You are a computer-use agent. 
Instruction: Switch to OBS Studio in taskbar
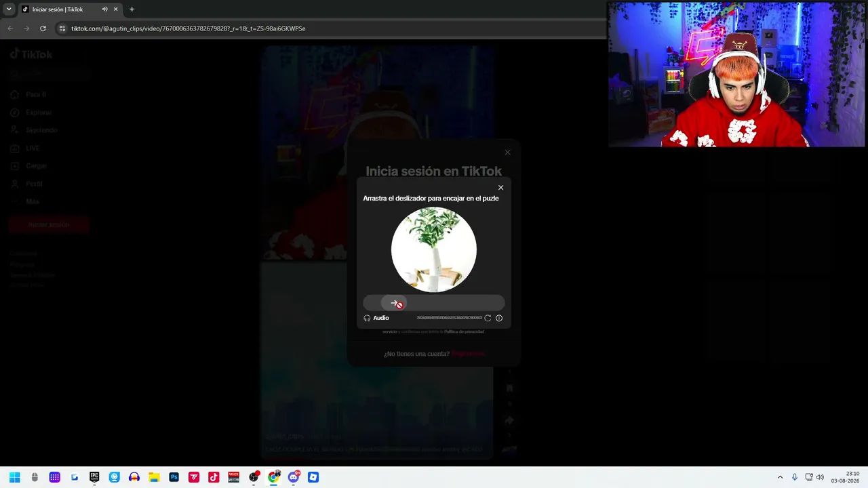[254, 477]
